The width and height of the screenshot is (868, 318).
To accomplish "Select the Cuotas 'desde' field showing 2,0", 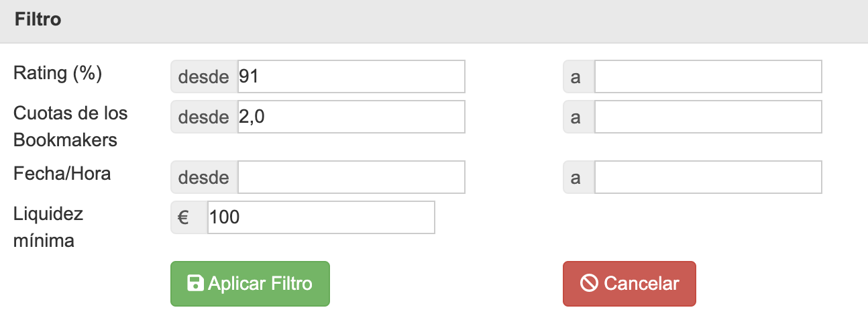I will tap(351, 117).
